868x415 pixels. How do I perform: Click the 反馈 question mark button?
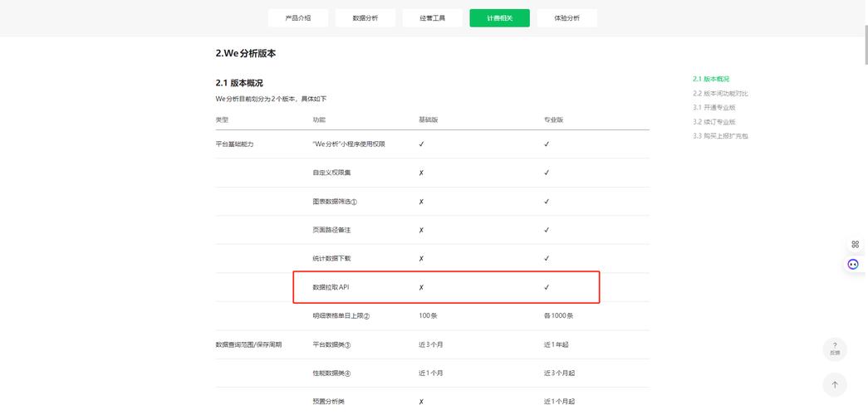[834, 349]
